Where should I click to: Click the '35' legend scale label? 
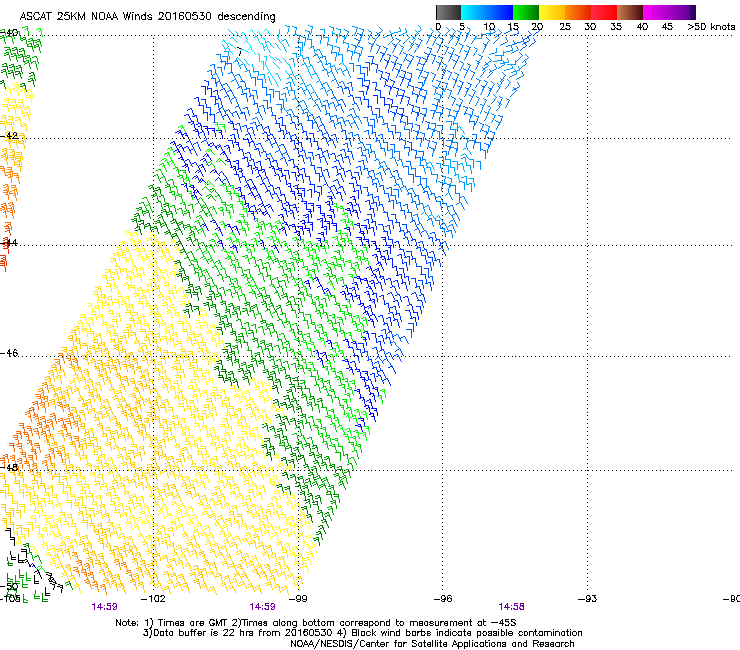pyautogui.click(x=616, y=26)
